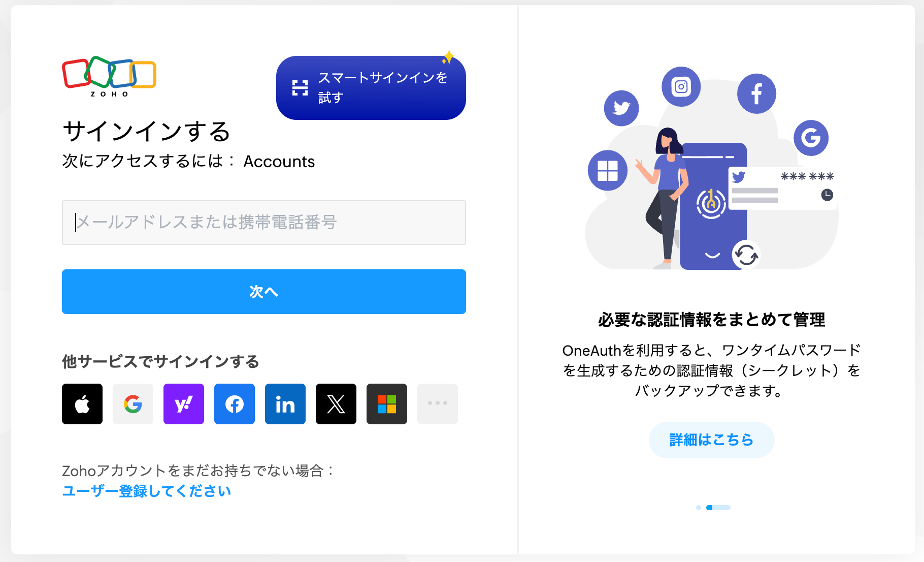Sign in with X icon
The width and height of the screenshot is (924, 562).
point(336,404)
